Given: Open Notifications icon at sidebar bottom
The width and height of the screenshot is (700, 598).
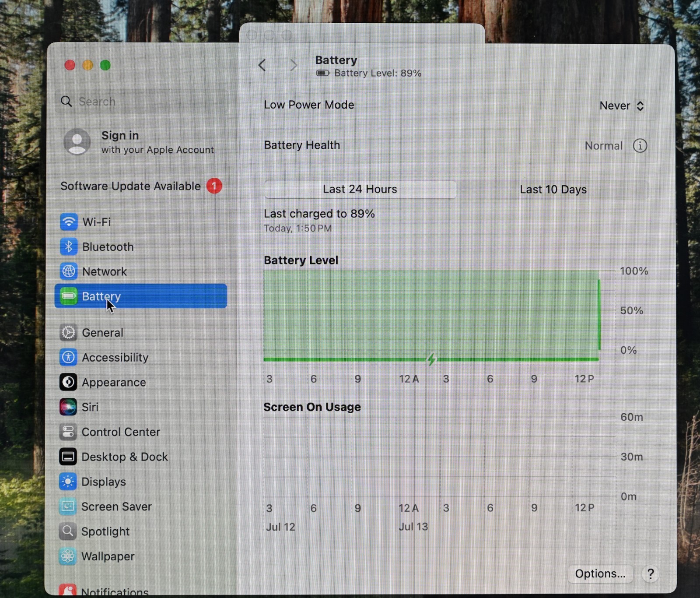Looking at the screenshot, I should (68, 590).
